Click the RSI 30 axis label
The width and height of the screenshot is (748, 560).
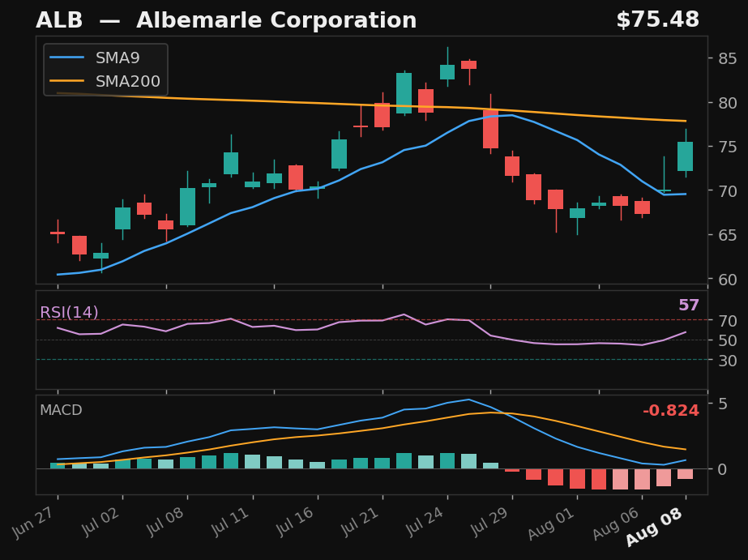point(728,361)
